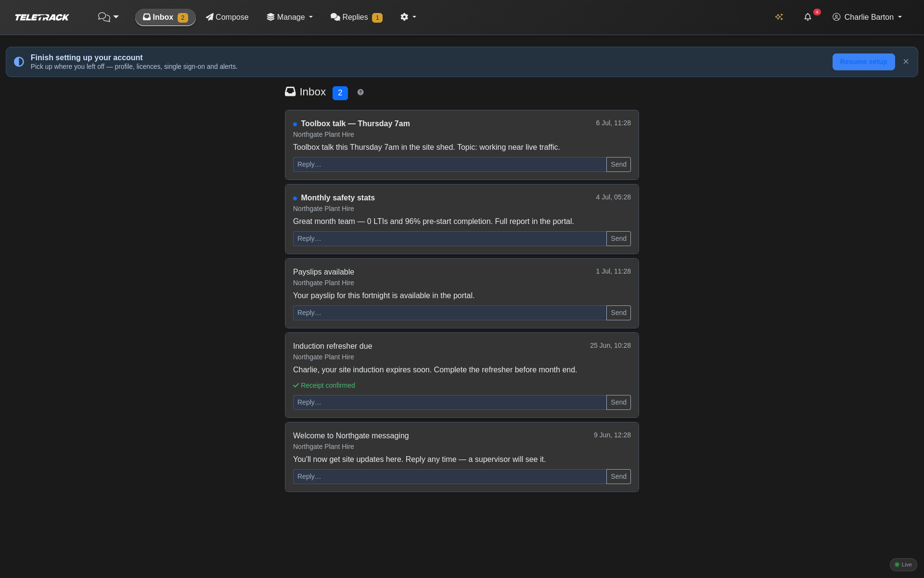Open the settings gear dropdown
The width and height of the screenshot is (924, 578).
tap(408, 17)
